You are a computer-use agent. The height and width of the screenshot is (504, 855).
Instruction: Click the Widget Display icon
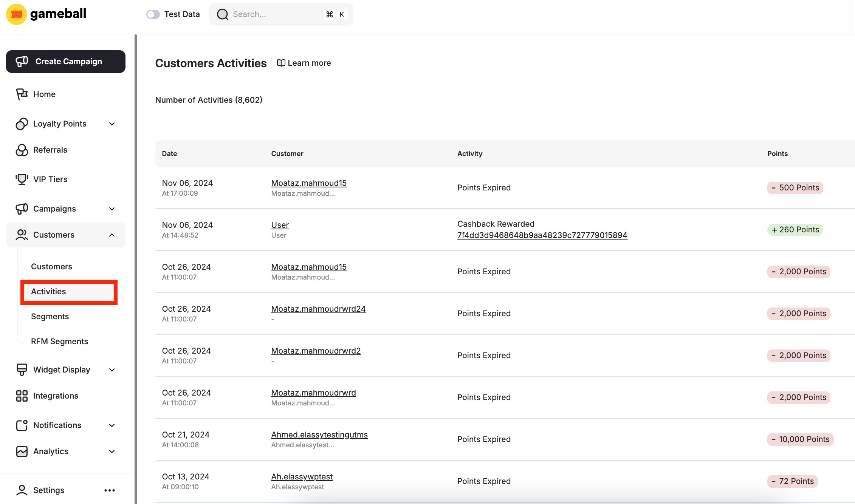22,369
